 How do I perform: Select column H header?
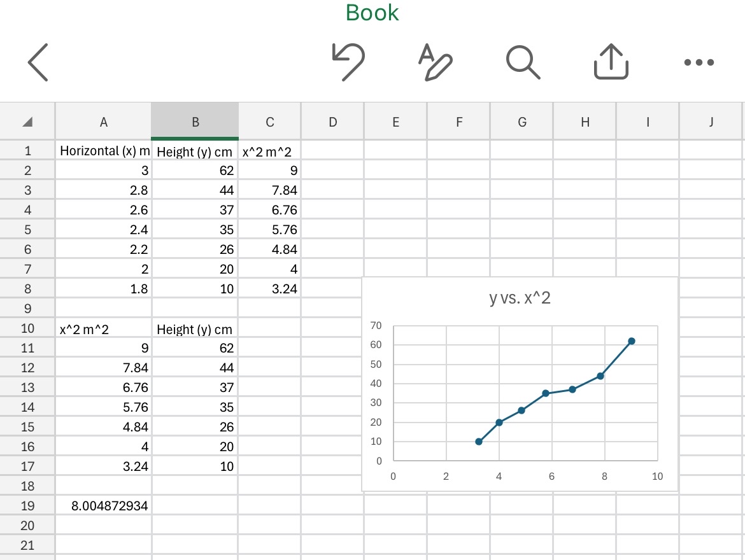click(585, 122)
